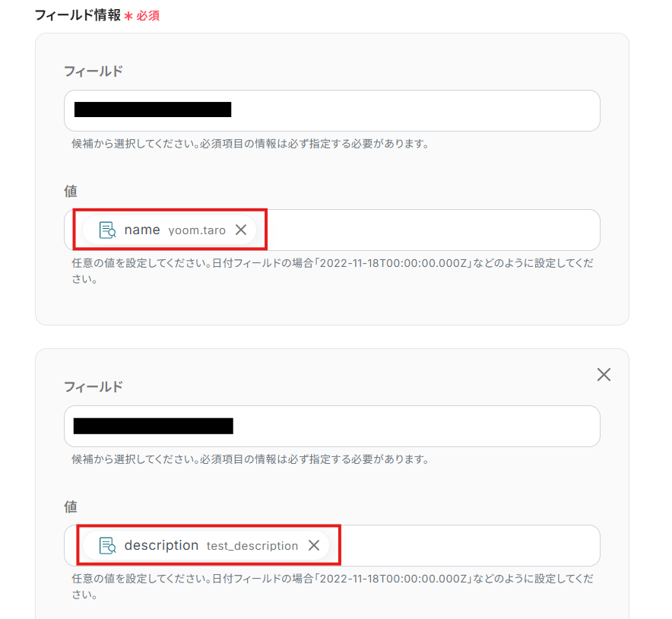
Task: Click the first フィールド label
Action: (x=94, y=71)
